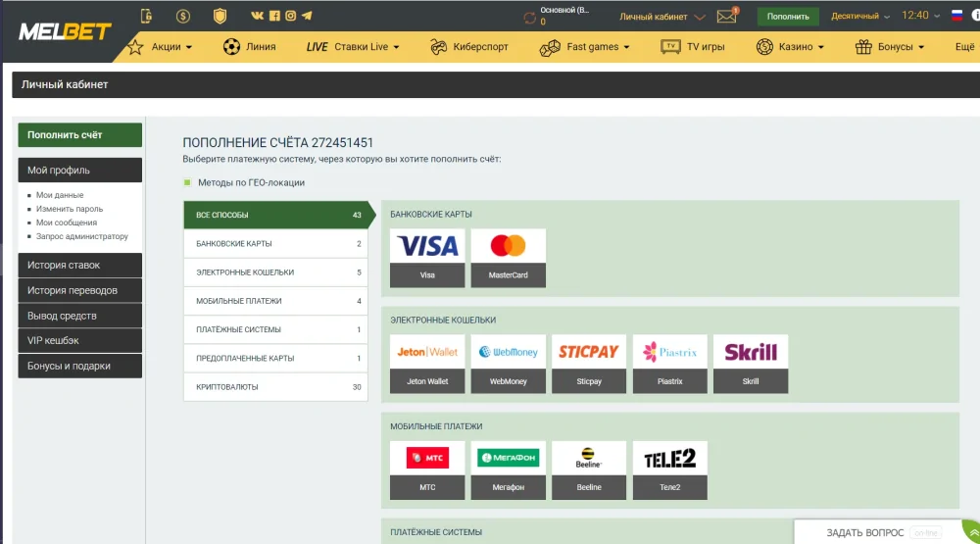Choose Skrill e-wallet logo

click(x=750, y=352)
